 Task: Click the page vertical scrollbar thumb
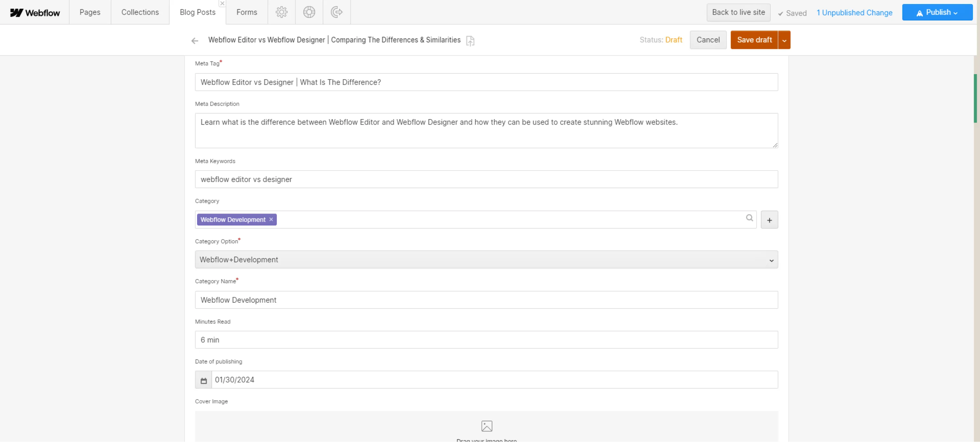point(975,98)
